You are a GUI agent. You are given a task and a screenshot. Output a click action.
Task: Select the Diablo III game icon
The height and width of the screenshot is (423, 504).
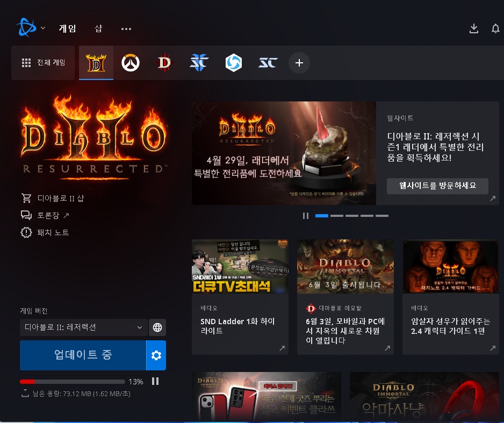tap(165, 63)
